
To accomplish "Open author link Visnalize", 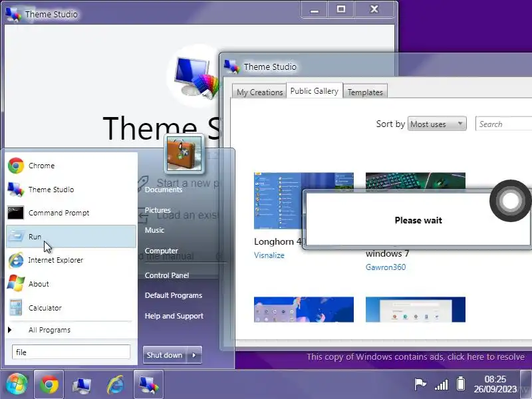I will [x=269, y=255].
